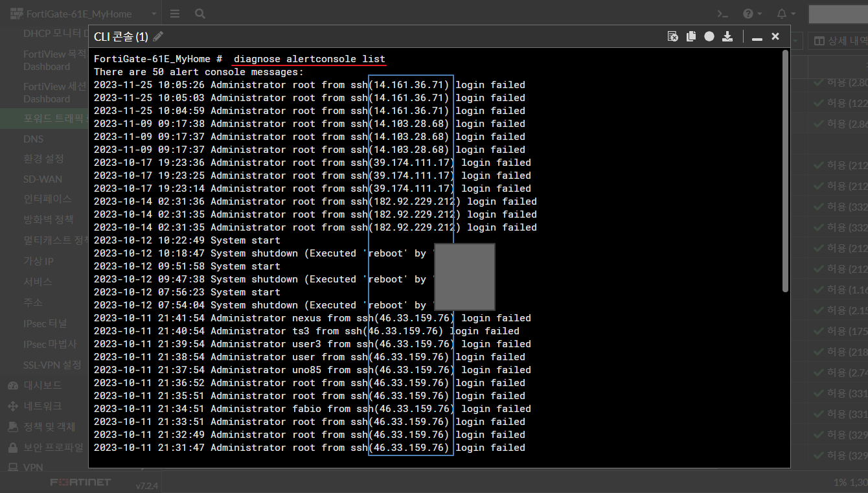Click the Fortinet logo at bottom left
Viewport: 868px width, 493px height.
point(81,482)
